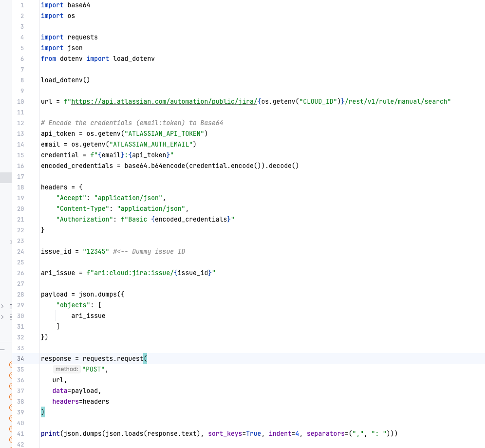
Task: Click the highlighted parenthesis on line 34
Action: pos(145,358)
